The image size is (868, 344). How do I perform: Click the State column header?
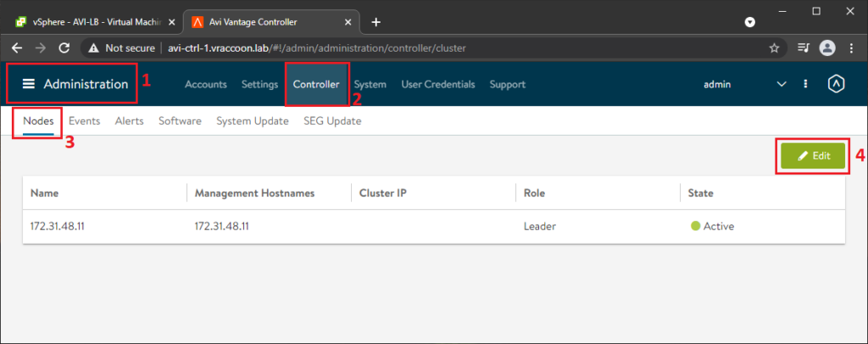pos(701,193)
